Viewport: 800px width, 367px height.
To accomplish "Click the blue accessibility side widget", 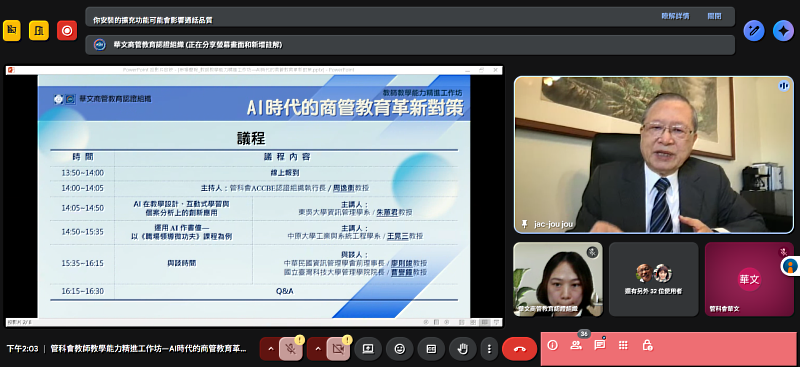I will click(790, 265).
